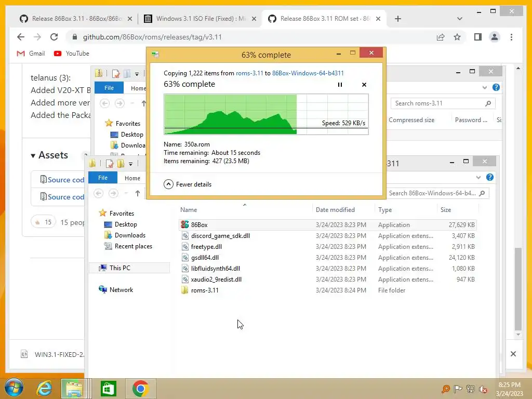Open Chrome profile avatar

[x=495, y=37]
